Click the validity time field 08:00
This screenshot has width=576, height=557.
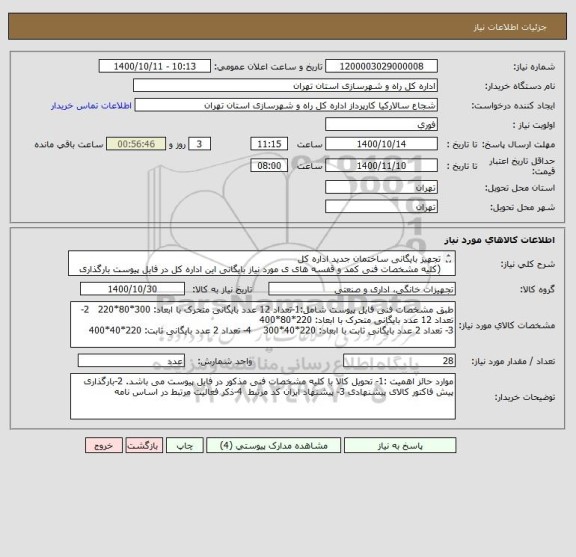269,165
